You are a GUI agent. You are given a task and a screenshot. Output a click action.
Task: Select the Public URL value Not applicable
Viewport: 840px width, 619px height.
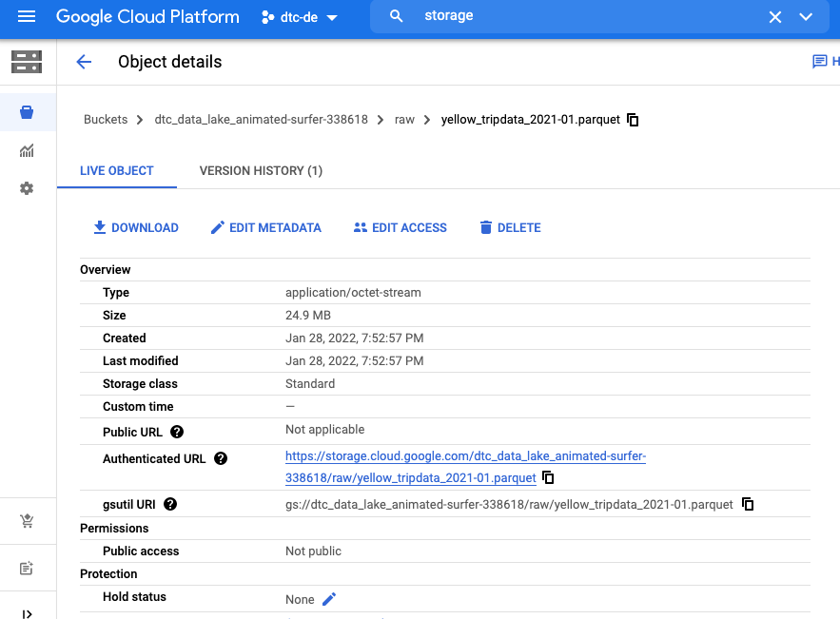(324, 430)
